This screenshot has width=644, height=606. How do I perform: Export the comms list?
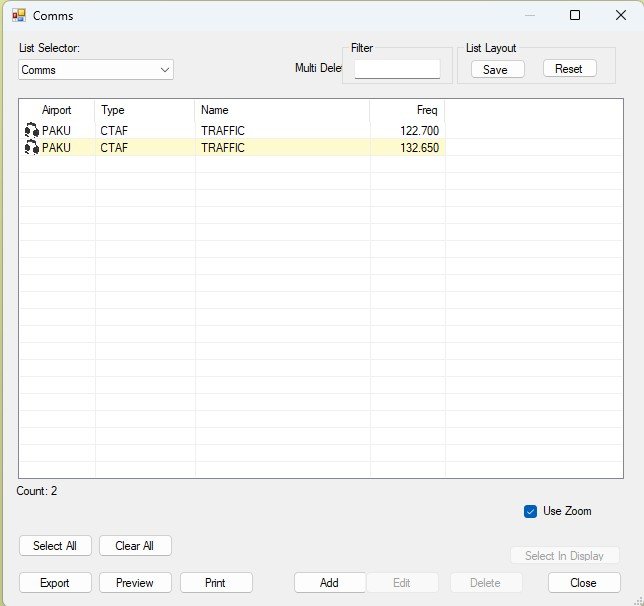point(55,583)
